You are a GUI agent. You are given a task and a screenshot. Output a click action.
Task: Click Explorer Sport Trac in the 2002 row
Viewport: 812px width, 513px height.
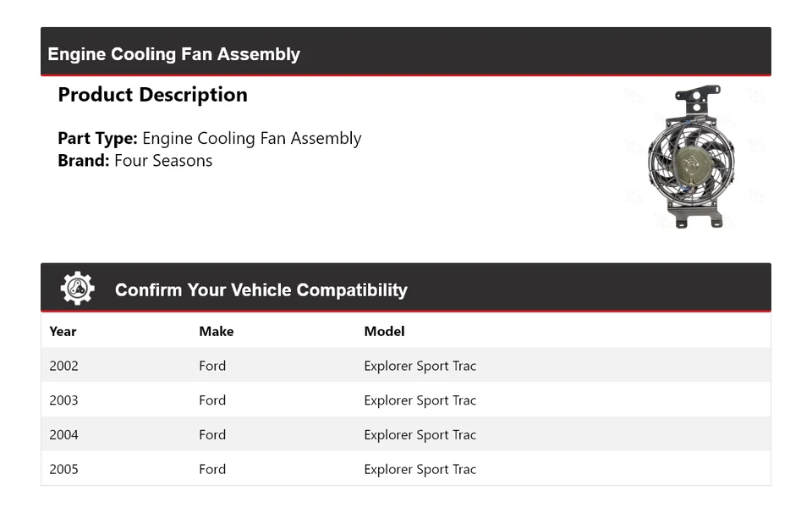(420, 366)
